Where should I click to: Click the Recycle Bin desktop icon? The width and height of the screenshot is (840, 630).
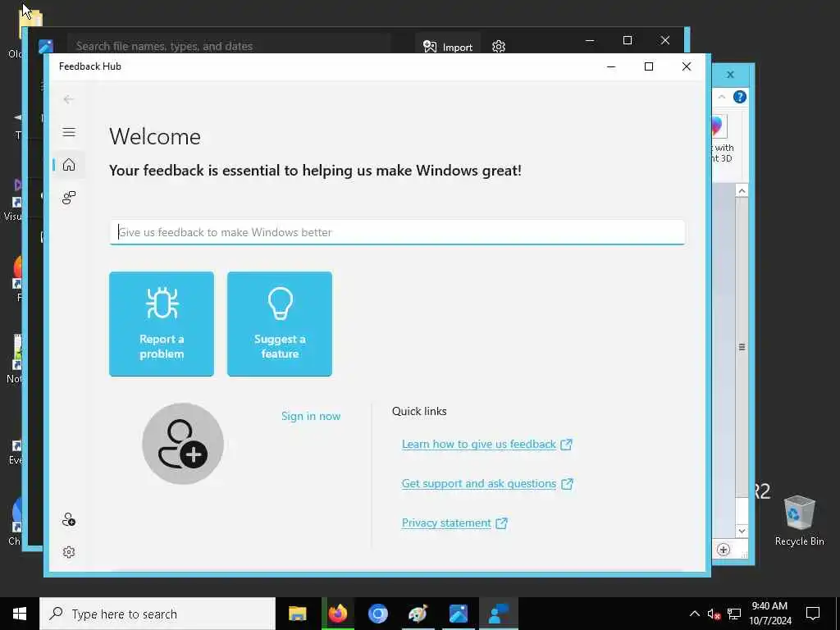tap(799, 520)
